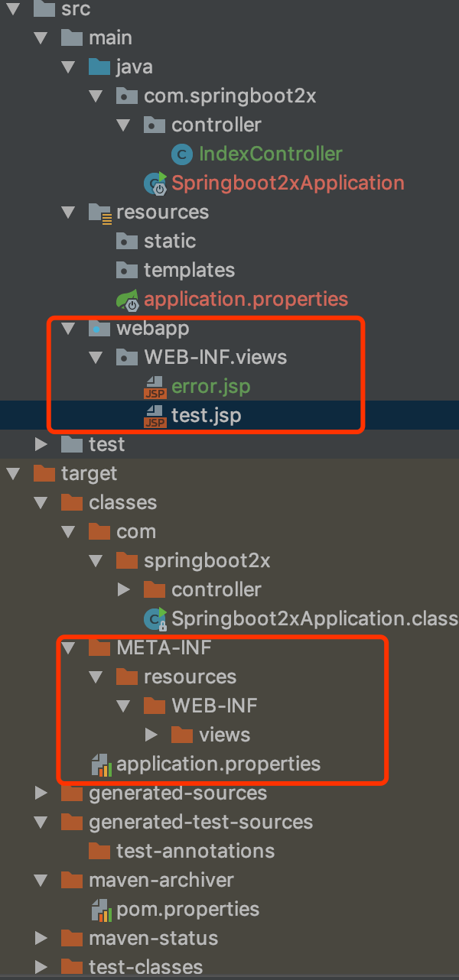The width and height of the screenshot is (459, 980).
Task: Click the com.springboot2x package icon
Action: pos(127,96)
